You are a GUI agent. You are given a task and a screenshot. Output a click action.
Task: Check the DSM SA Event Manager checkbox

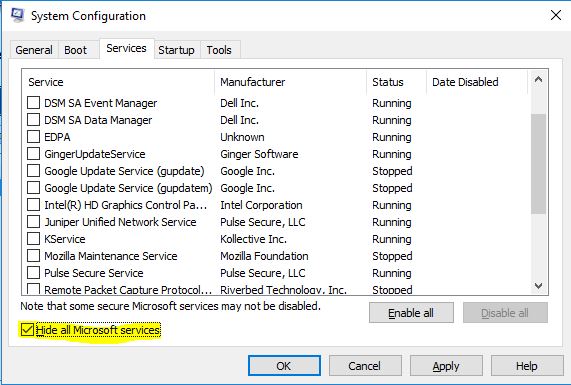(x=34, y=103)
